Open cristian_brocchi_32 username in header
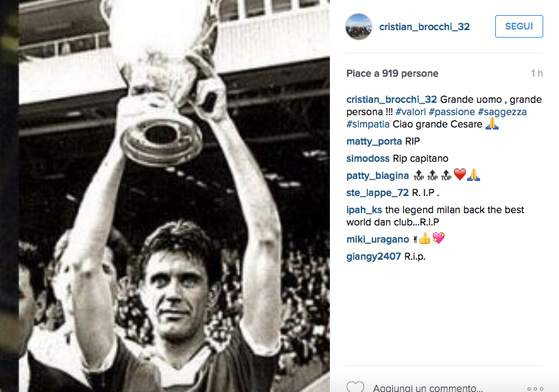559x392 pixels. point(425,27)
